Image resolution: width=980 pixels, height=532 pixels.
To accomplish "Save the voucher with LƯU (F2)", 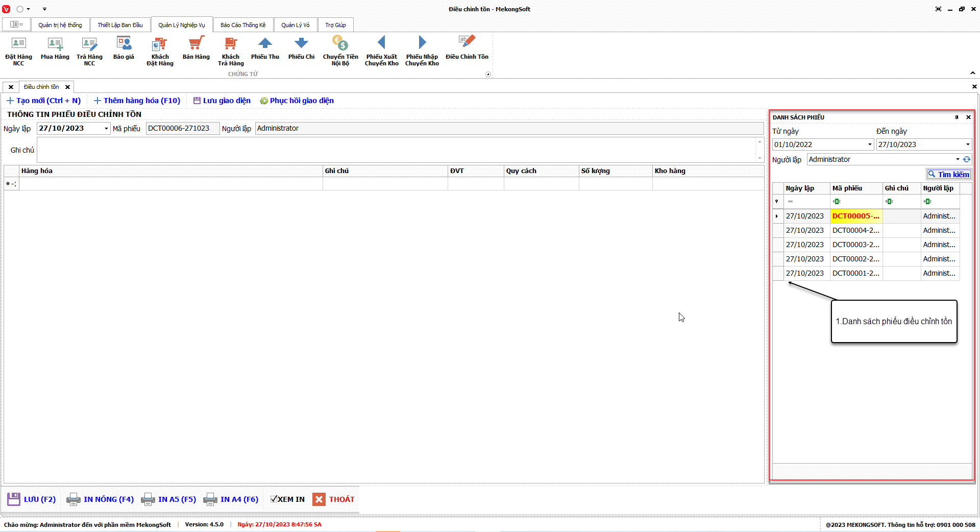I will coord(32,499).
